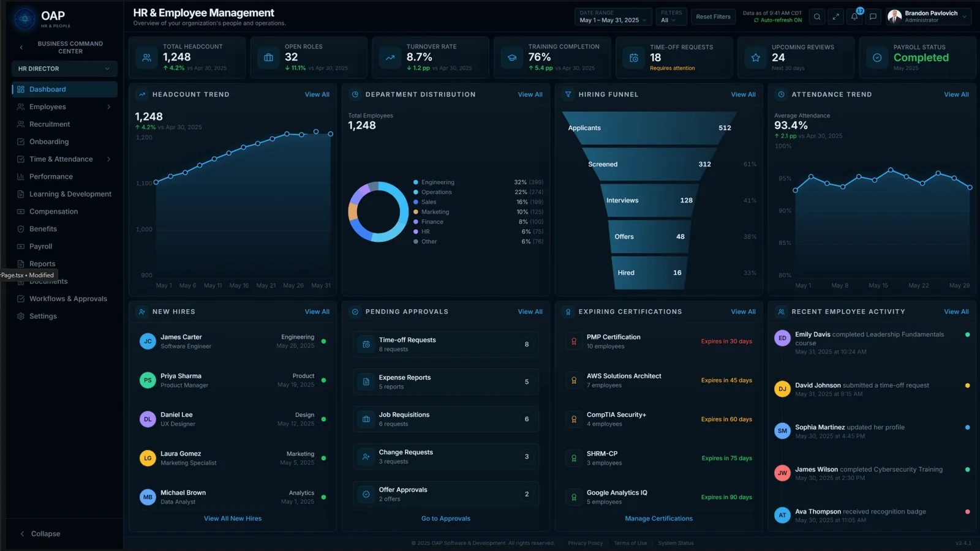Click Manage Certifications link
Screen dimensions: 980x551
659,519
